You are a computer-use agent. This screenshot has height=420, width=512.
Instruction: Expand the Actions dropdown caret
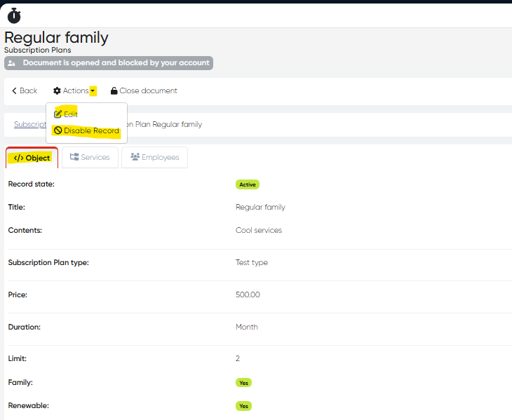93,91
